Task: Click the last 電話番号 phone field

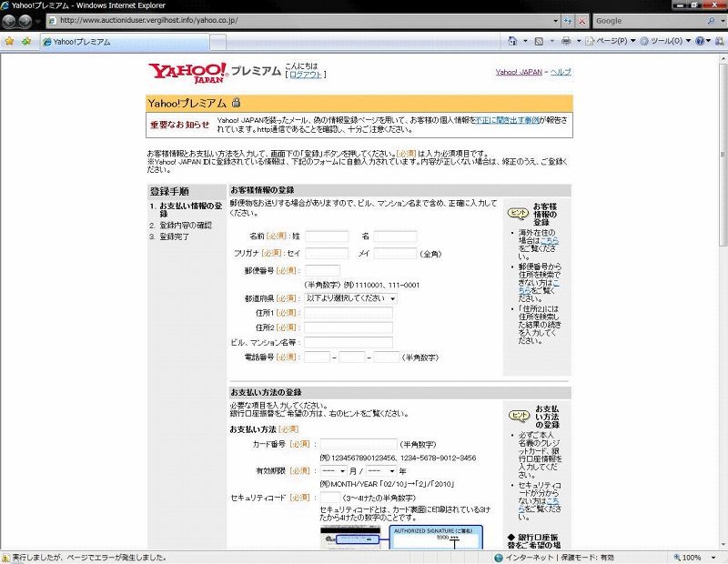Action: 387,358
